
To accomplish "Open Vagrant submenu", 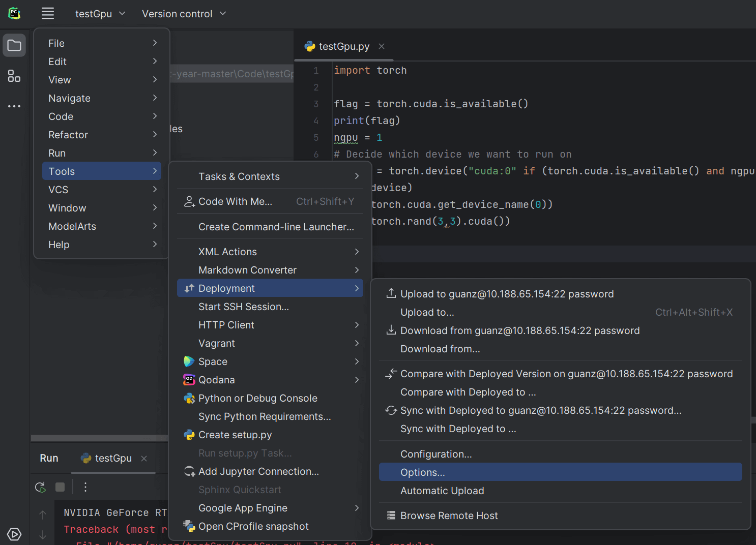I will 270,343.
